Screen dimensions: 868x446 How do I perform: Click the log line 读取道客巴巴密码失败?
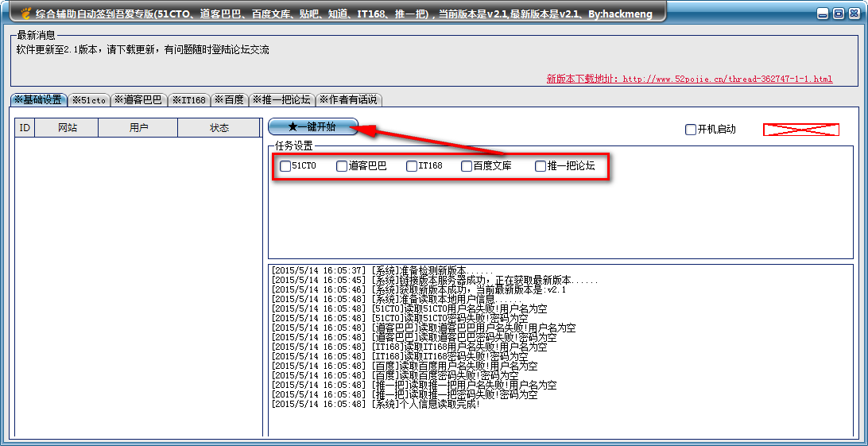point(415,336)
